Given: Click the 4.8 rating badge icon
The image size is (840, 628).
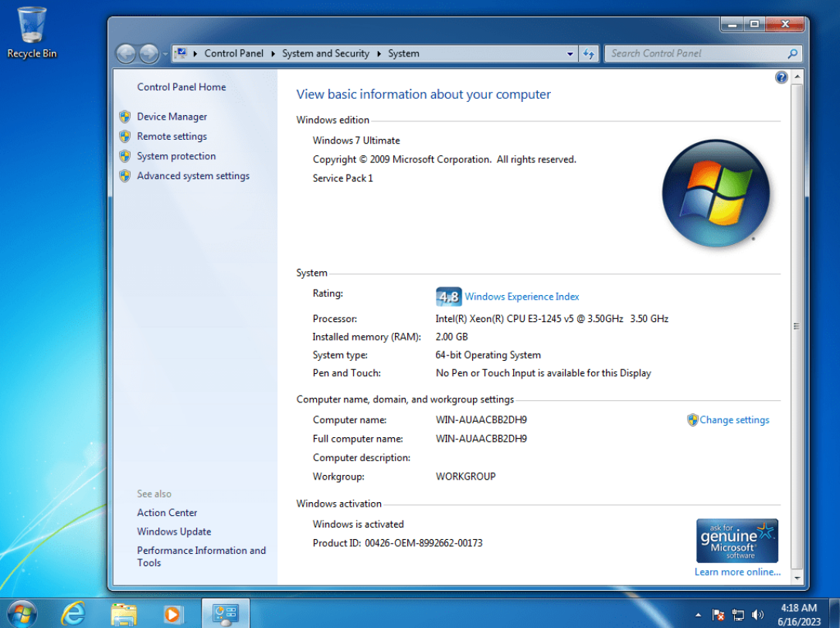Looking at the screenshot, I should [x=448, y=296].
